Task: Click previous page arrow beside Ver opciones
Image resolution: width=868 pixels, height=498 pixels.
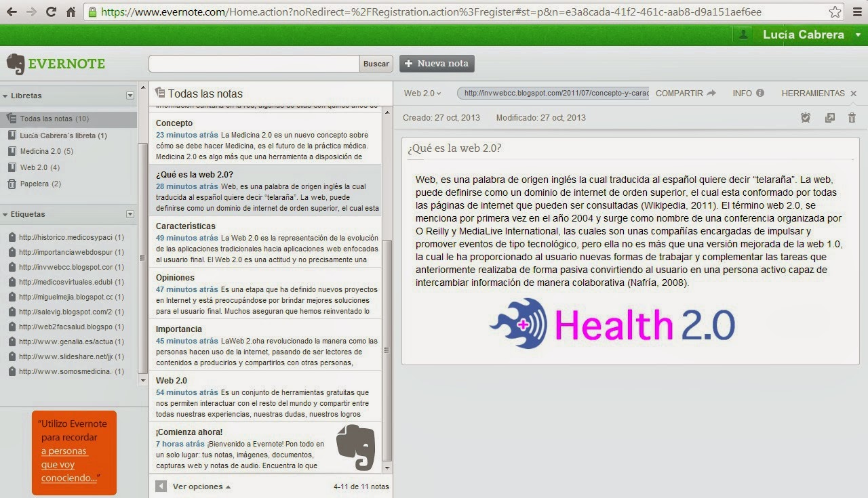Action: [161, 486]
